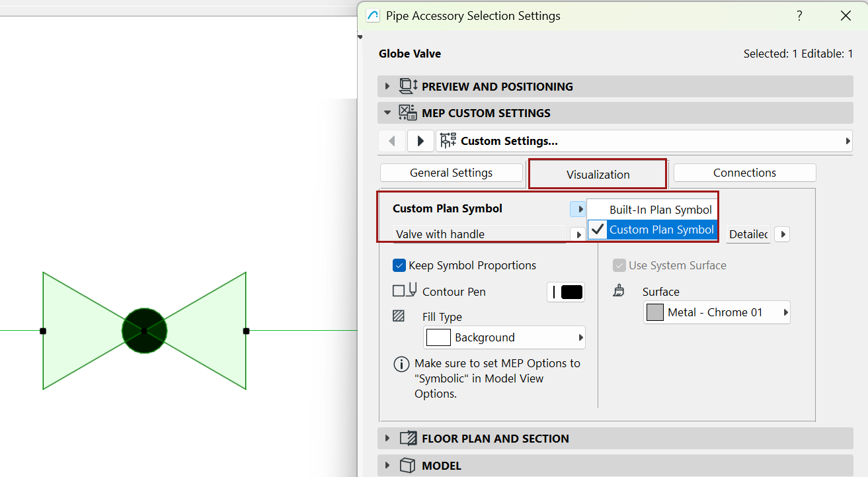
Task: Click the Contour Pen black color swatch
Action: coord(572,292)
